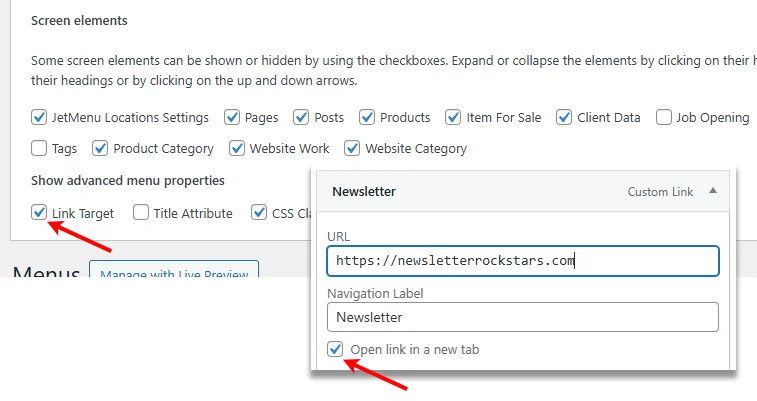Toggle Product Category checkbox
757x401 pixels.
(100, 148)
